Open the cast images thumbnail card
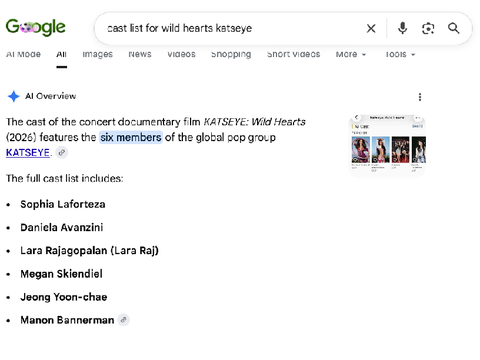This screenshot has width=480, height=360. 387,145
